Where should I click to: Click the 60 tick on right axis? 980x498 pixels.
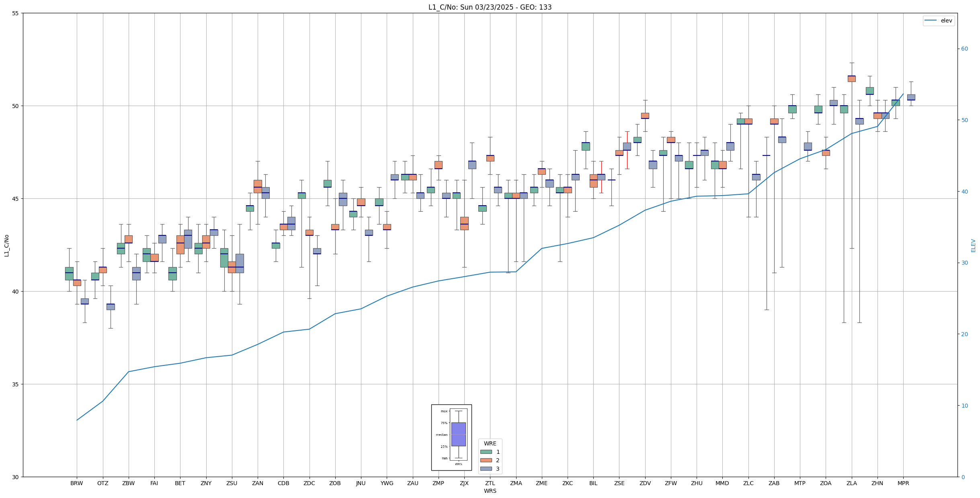coord(964,49)
